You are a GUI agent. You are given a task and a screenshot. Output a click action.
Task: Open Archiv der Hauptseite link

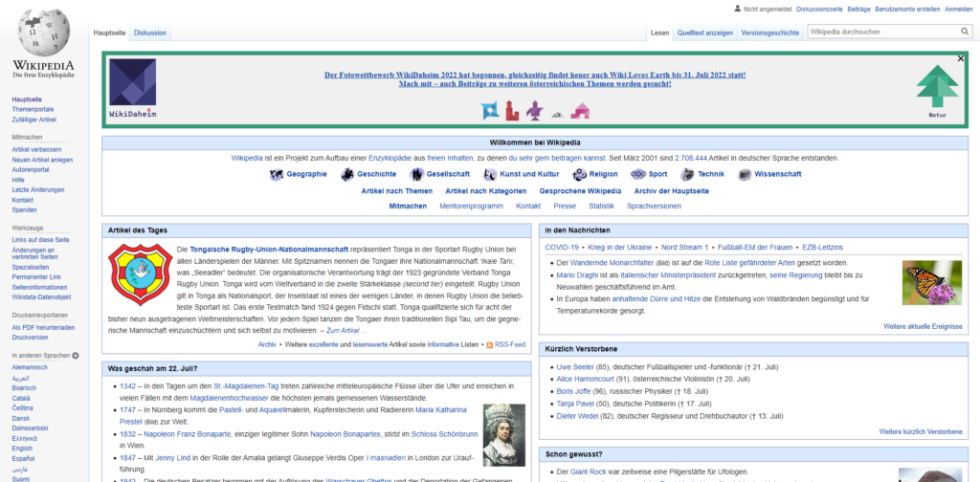(x=671, y=191)
